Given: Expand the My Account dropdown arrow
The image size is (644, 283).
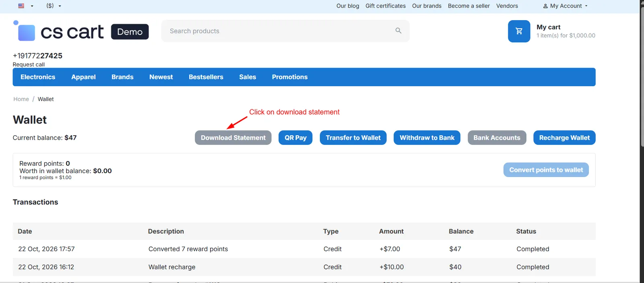Looking at the screenshot, I should [586, 6].
